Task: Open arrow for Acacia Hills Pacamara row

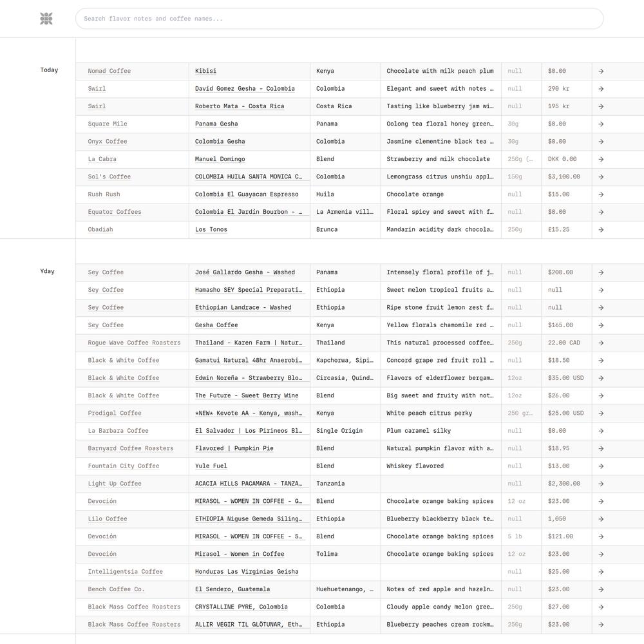Action: point(601,484)
